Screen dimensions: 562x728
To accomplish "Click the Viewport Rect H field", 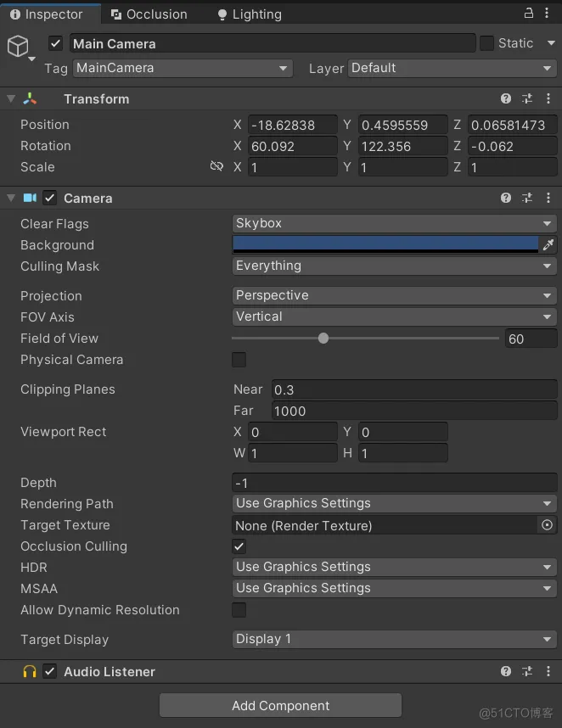I will (x=402, y=453).
